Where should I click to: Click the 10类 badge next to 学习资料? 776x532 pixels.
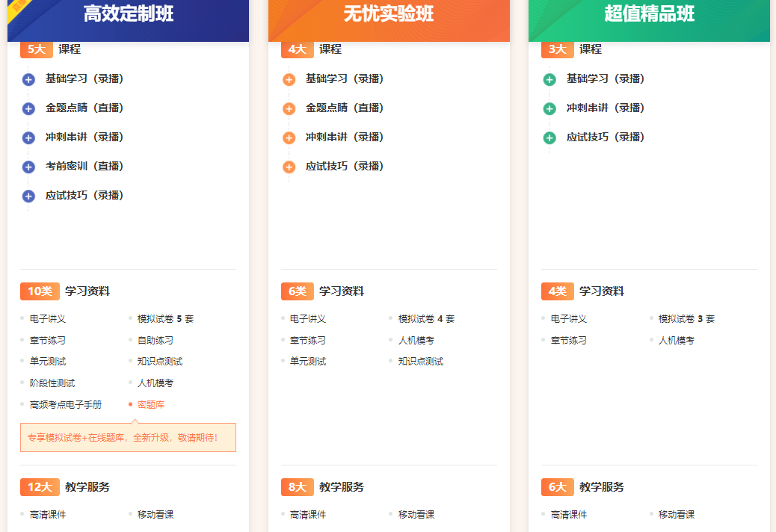(40, 291)
